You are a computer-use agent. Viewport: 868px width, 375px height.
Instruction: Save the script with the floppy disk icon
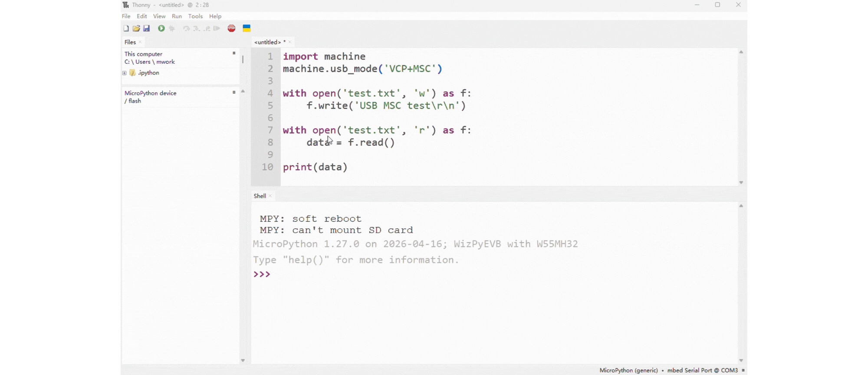(x=147, y=28)
